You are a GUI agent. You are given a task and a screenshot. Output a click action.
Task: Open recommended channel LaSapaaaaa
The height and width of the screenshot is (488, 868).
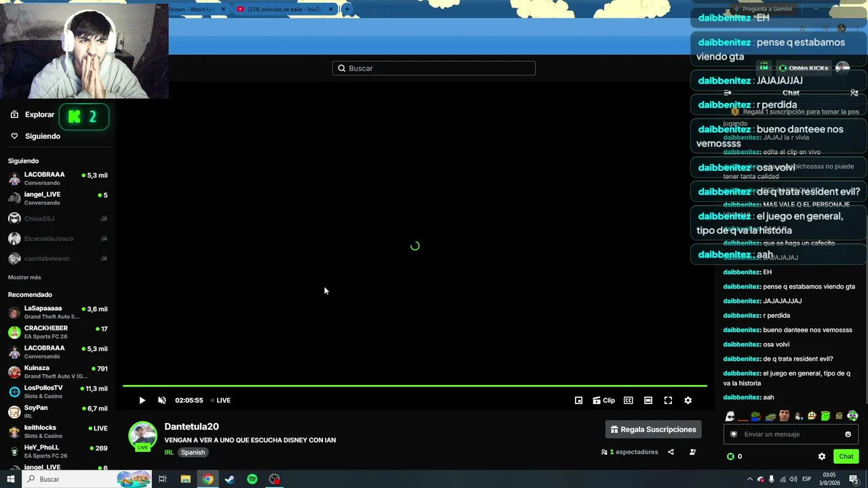click(58, 312)
